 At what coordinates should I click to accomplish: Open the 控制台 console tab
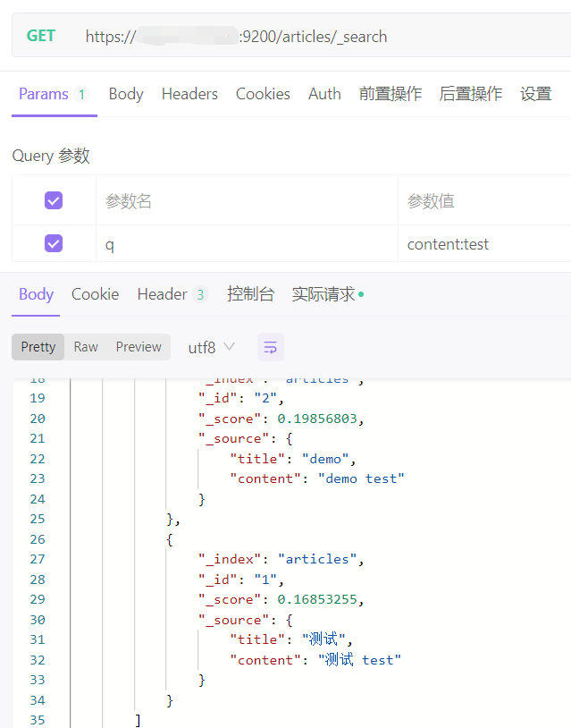tap(250, 294)
